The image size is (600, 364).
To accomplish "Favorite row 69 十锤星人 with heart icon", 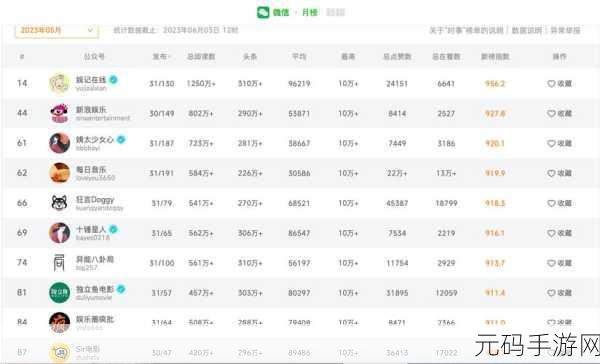I will click(551, 233).
